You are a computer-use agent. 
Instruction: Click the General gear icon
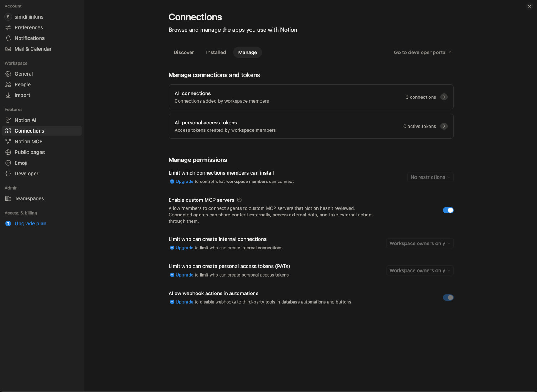click(8, 74)
